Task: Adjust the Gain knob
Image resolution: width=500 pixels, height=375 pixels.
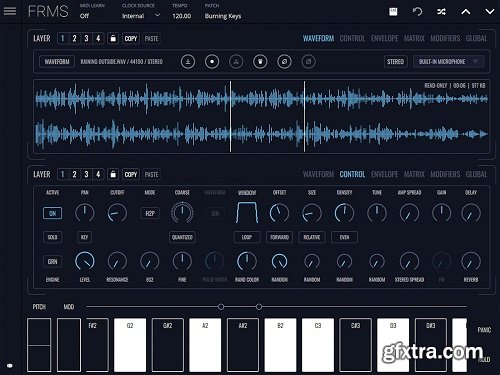Action: click(x=441, y=213)
